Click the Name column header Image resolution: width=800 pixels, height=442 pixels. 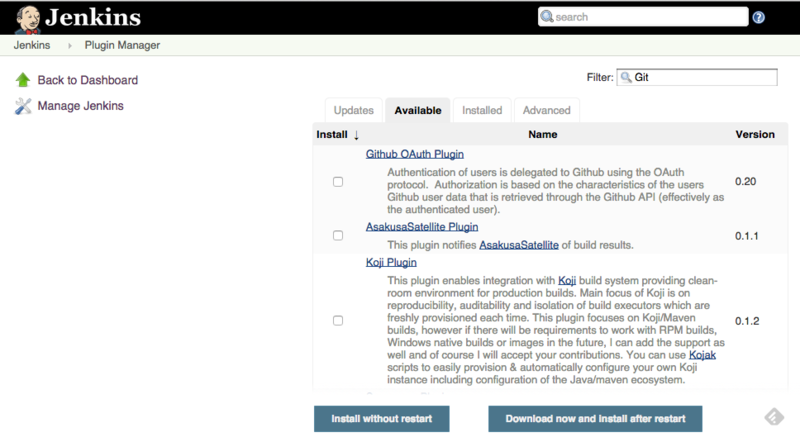[543, 135]
